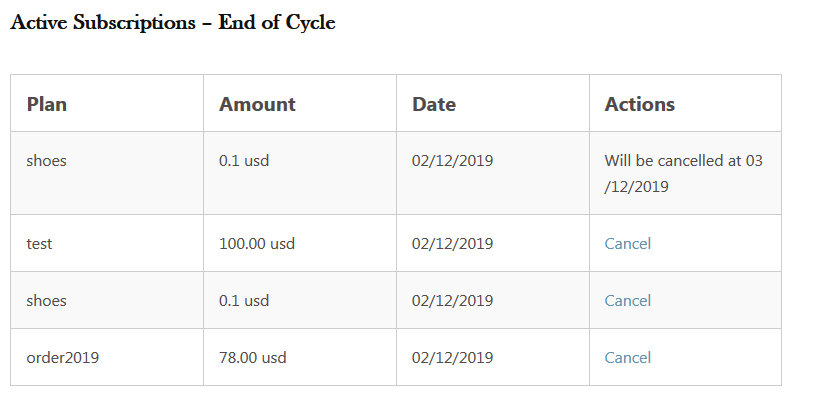
Task: Click the 0.1 usd amount of pending-cancellation shoes
Action: [x=244, y=160]
